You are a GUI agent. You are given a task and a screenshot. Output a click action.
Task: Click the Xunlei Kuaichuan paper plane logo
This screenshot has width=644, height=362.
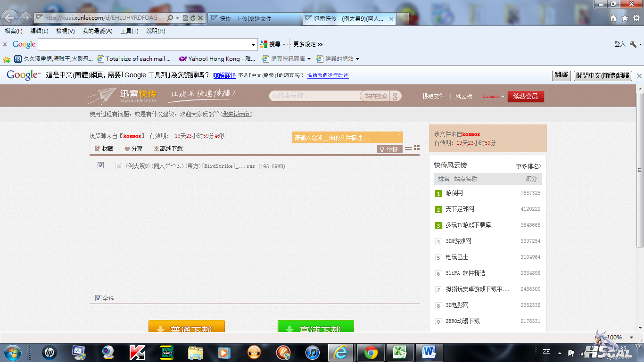pos(101,96)
